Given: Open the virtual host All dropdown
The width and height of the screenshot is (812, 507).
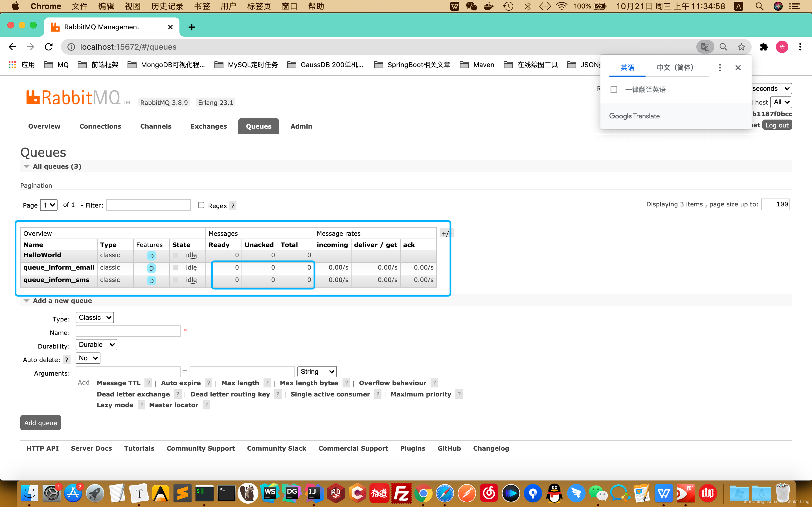Looking at the screenshot, I should tap(781, 102).
